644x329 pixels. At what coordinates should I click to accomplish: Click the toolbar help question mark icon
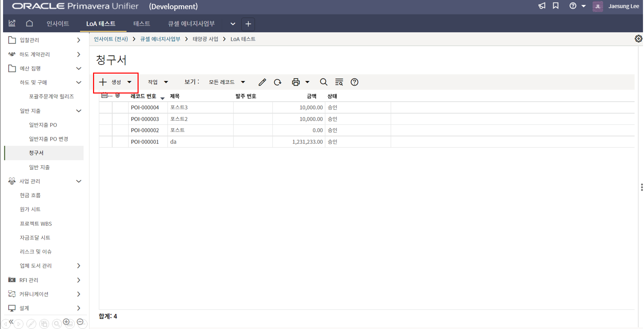tap(354, 82)
